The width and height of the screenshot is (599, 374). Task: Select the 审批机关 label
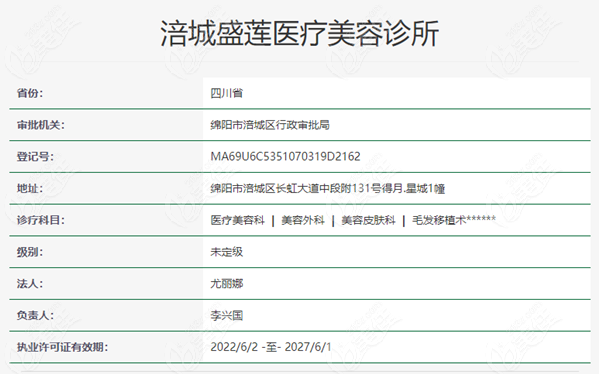(x=40, y=125)
